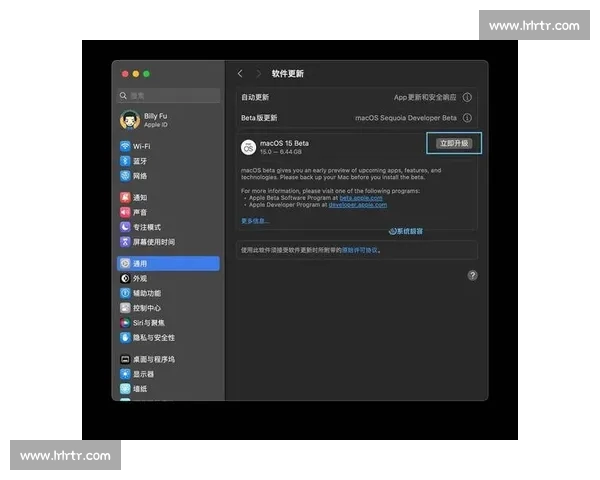Open Privacy & Security (隐私与安全性) hand icon

[x=125, y=338]
